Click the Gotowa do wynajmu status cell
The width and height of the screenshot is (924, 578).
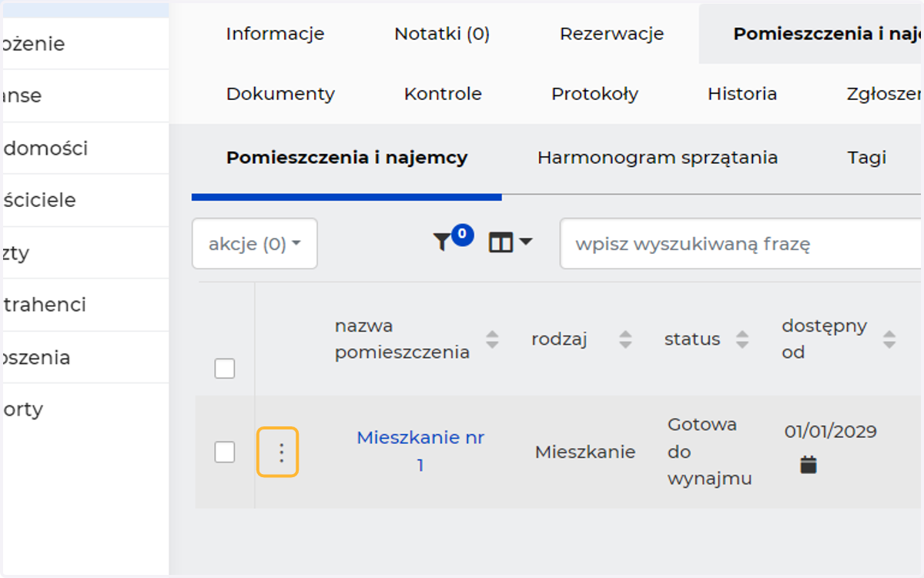pyautogui.click(x=709, y=452)
